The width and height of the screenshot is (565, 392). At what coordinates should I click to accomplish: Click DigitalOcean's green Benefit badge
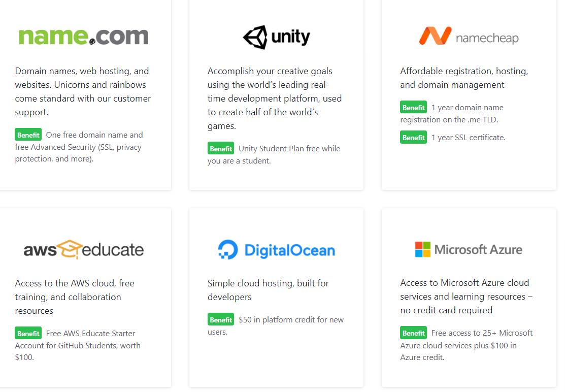(221, 320)
